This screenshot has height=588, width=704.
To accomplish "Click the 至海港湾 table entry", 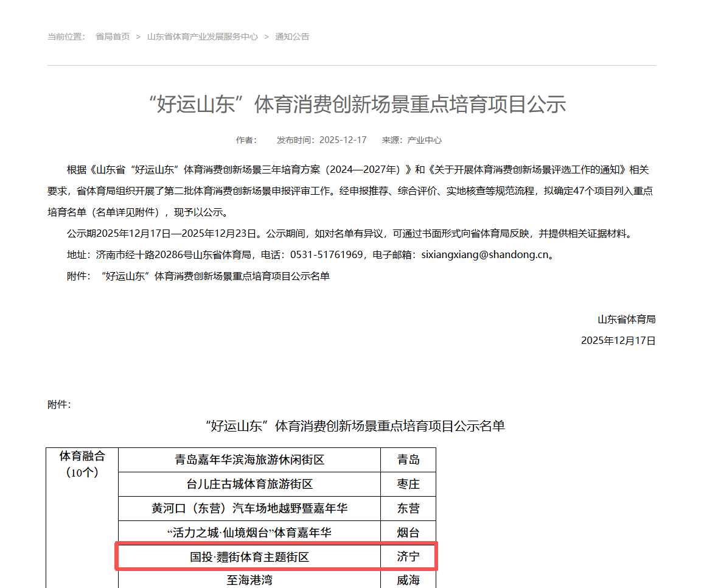I will tap(249, 580).
